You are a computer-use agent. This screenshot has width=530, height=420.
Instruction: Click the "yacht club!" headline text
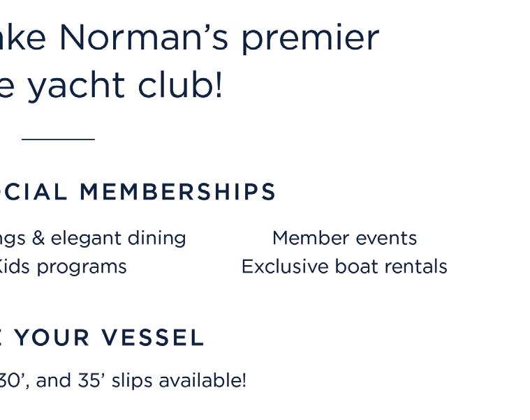pos(126,86)
